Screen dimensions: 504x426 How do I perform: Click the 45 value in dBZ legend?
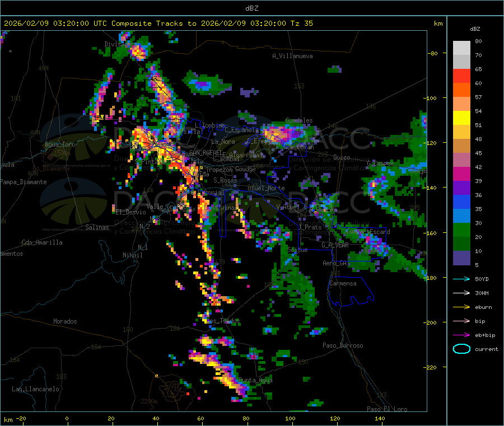(478, 153)
